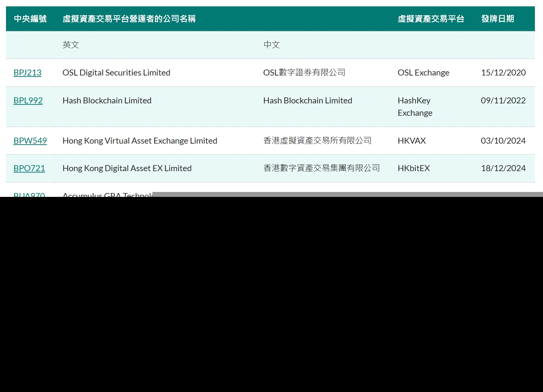Select the date 18/12/2024

503,168
